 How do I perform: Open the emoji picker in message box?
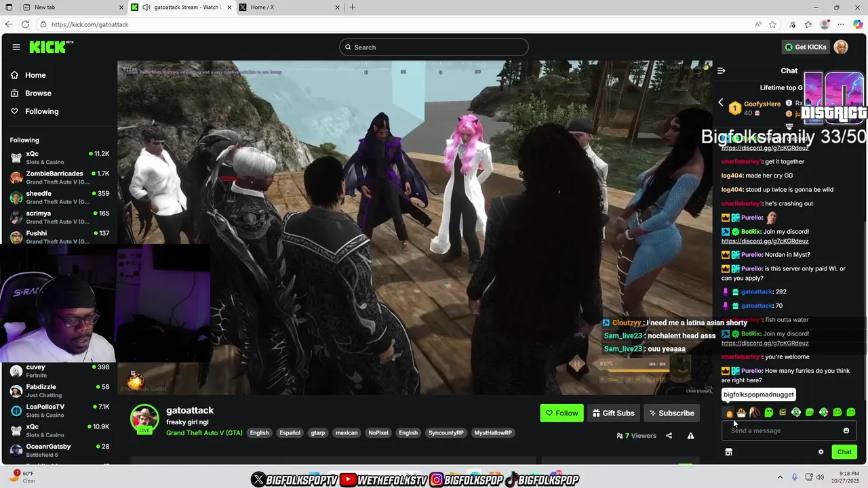click(846, 430)
